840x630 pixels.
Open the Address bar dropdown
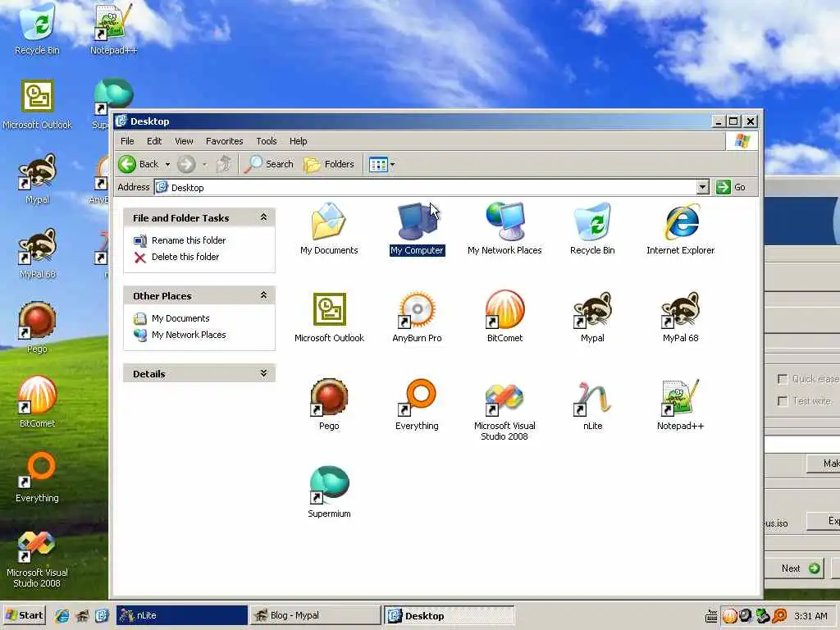pyautogui.click(x=702, y=187)
